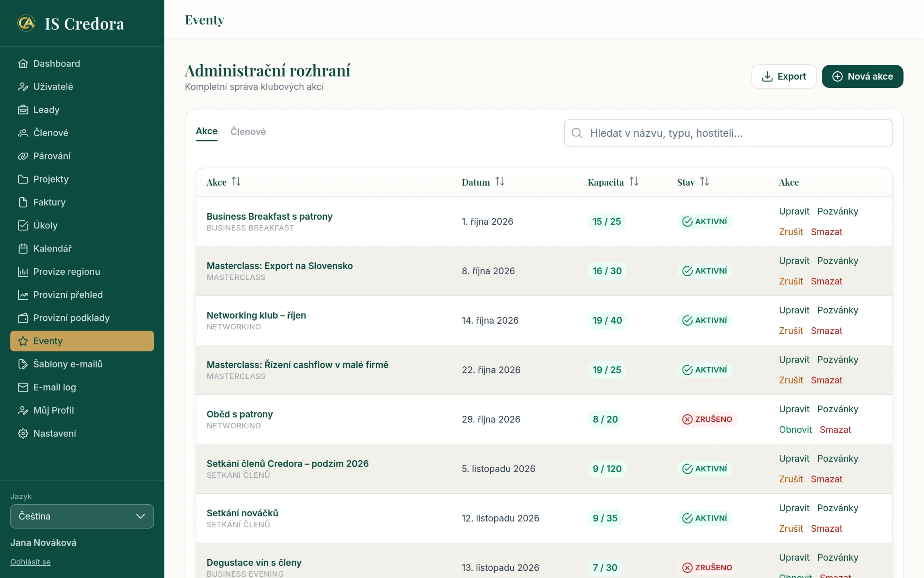
Task: Click Setkání členů Credora – podzim 2026 title
Action: (288, 464)
